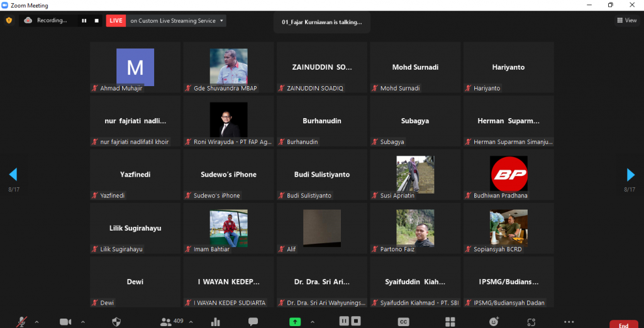Click the green Share Screen button

tap(294, 322)
